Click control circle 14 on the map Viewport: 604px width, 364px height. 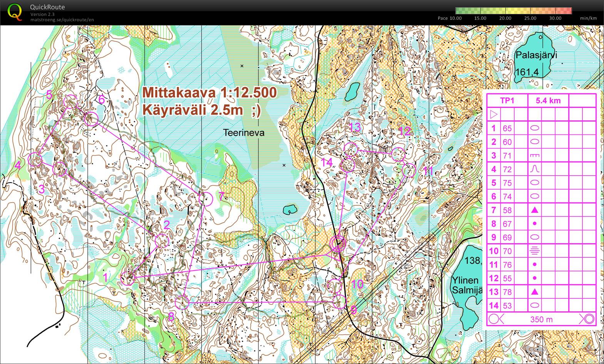tap(347, 166)
